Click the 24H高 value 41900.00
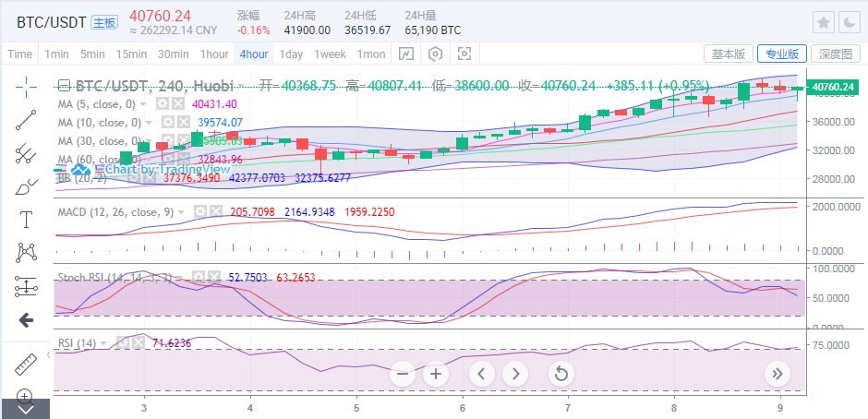This screenshot has width=868, height=419. [307, 30]
